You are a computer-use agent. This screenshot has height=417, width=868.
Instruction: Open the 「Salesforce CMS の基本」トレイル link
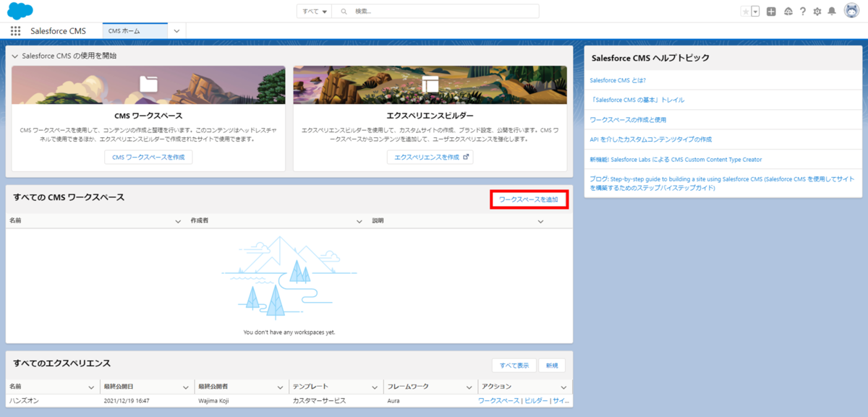tap(637, 100)
